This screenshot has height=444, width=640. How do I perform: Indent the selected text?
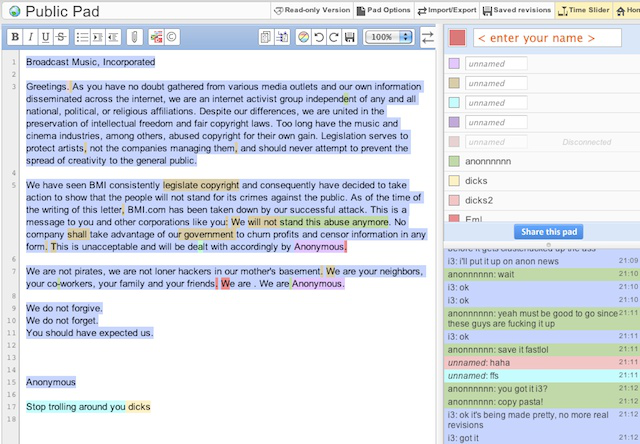coord(98,37)
